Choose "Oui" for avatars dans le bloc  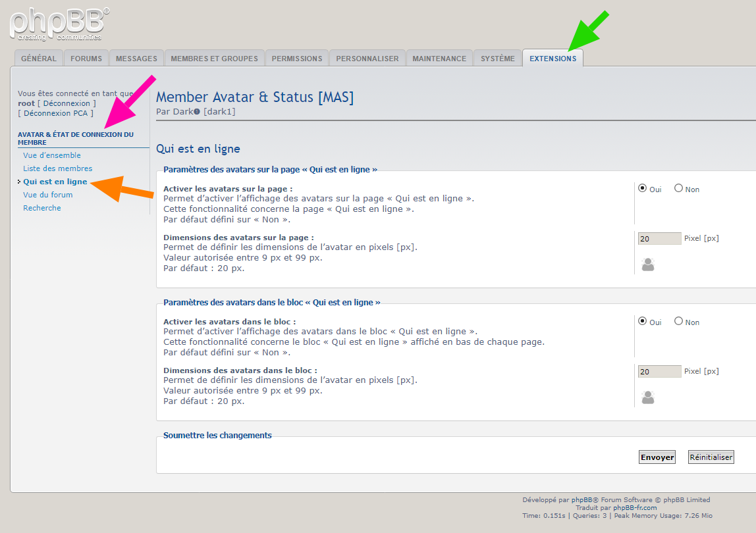coord(643,321)
